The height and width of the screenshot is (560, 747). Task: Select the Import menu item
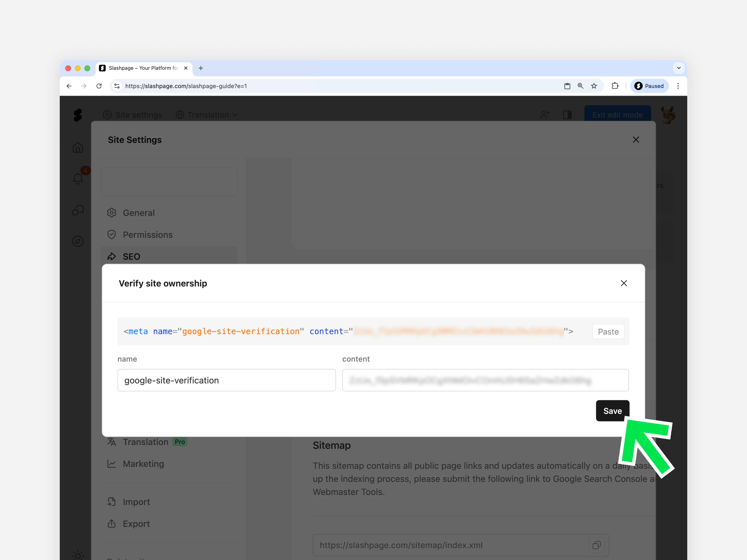(136, 502)
